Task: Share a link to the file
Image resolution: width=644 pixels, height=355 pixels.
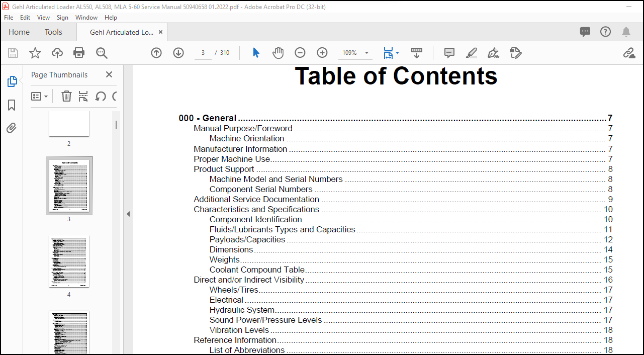Action: click(x=629, y=53)
